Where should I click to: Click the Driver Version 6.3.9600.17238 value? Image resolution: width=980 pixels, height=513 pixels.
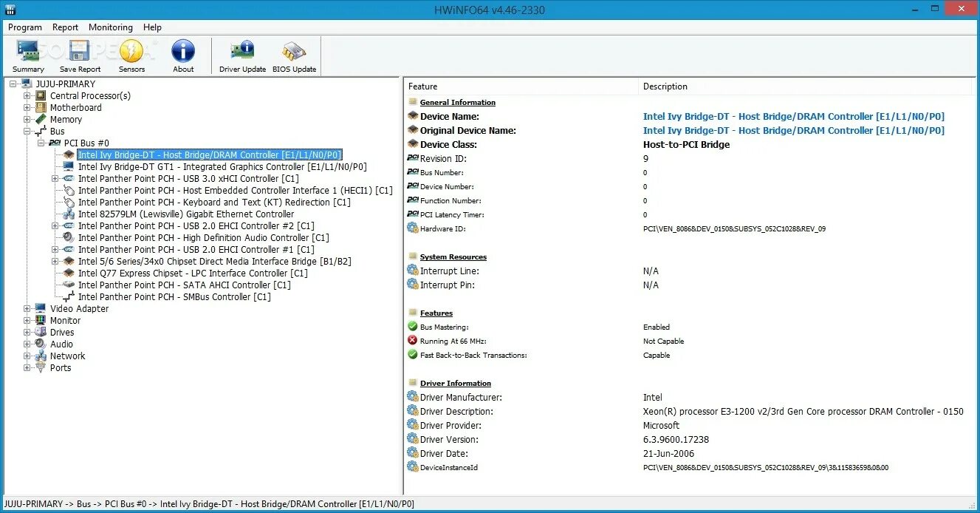pos(676,440)
